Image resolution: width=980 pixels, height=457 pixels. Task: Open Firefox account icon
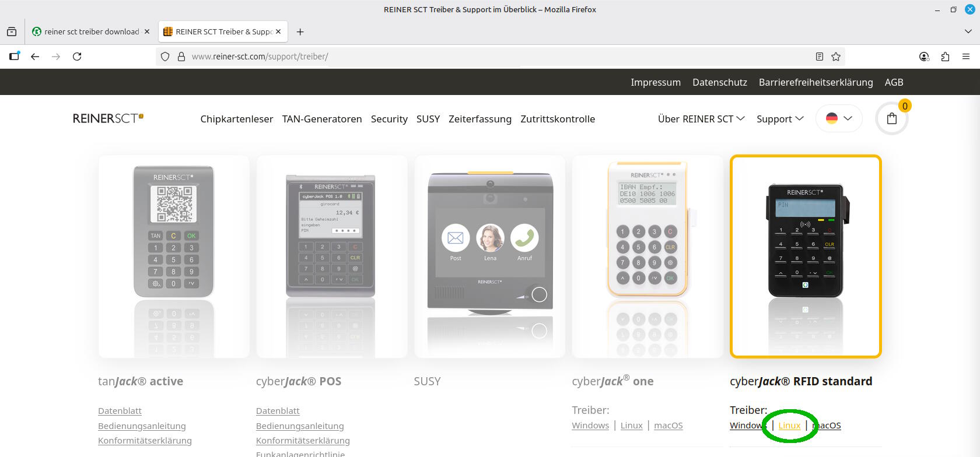924,57
